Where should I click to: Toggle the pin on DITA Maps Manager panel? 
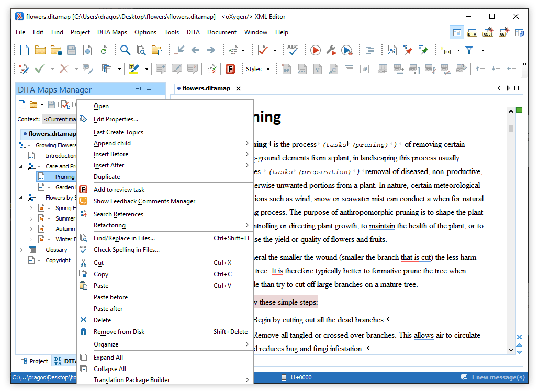149,89
